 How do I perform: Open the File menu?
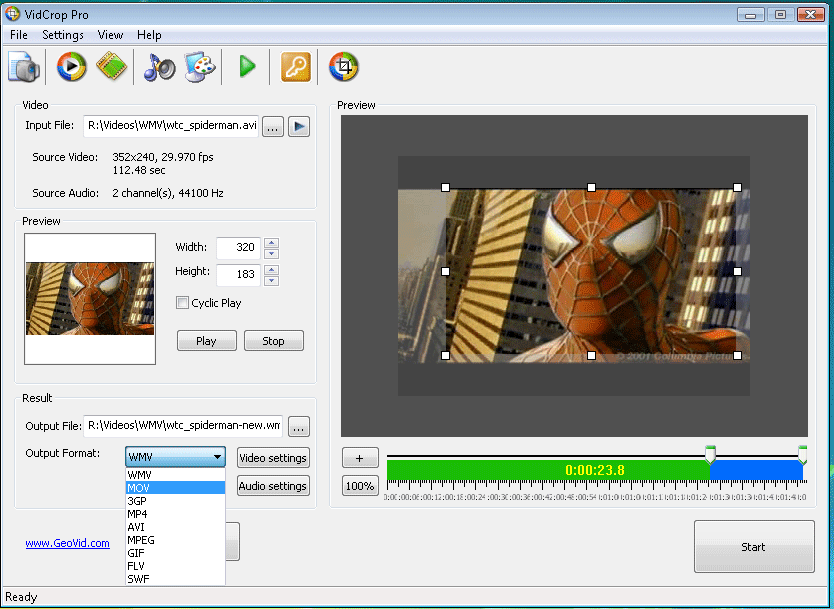tap(19, 35)
